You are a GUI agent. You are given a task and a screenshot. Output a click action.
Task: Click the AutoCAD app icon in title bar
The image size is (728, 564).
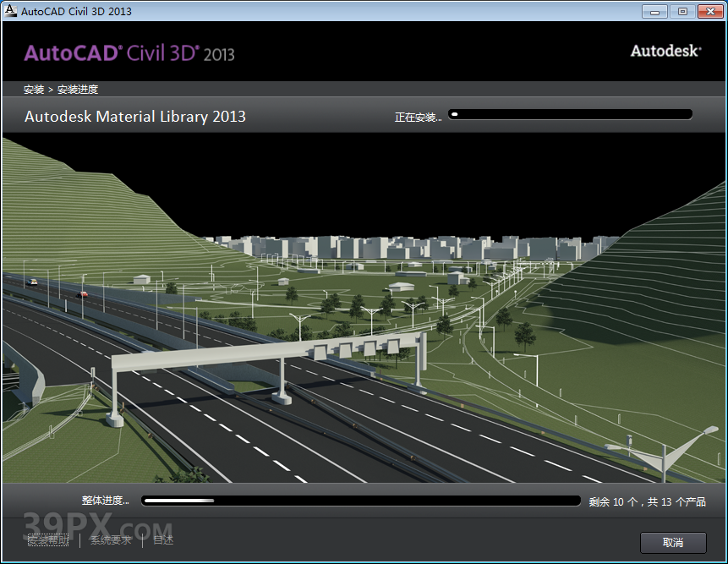point(9,11)
